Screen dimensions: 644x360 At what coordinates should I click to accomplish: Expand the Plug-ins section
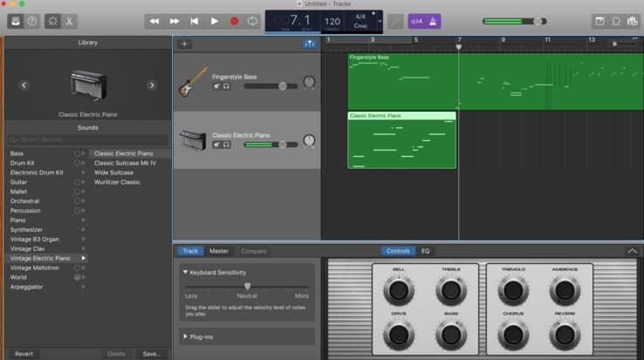tap(185, 336)
